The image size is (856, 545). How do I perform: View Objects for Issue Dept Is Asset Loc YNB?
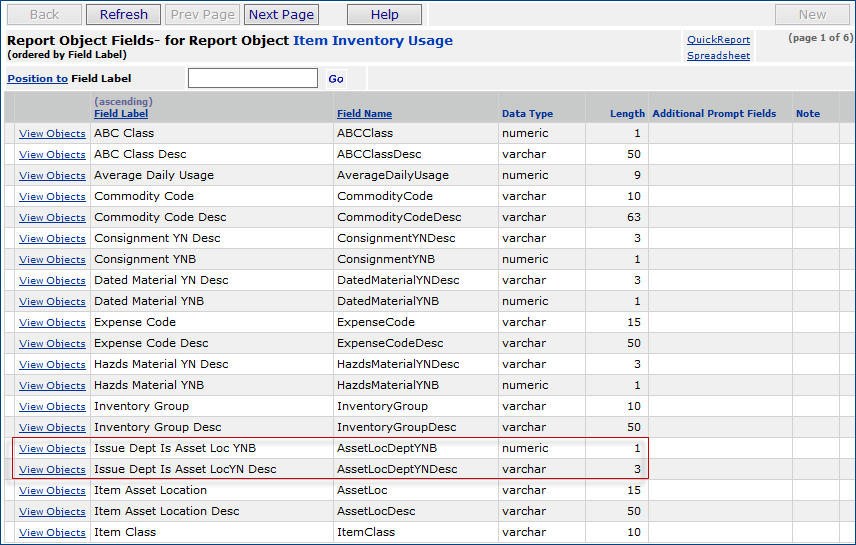click(52, 449)
